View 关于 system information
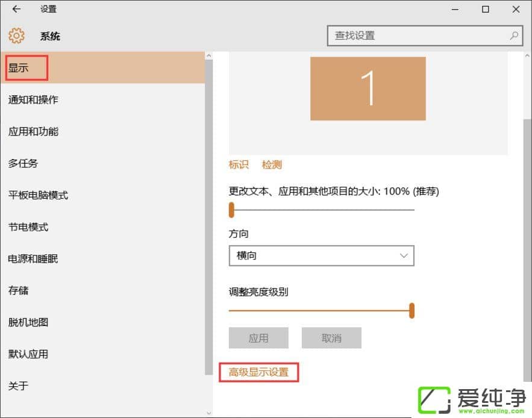 (18, 385)
